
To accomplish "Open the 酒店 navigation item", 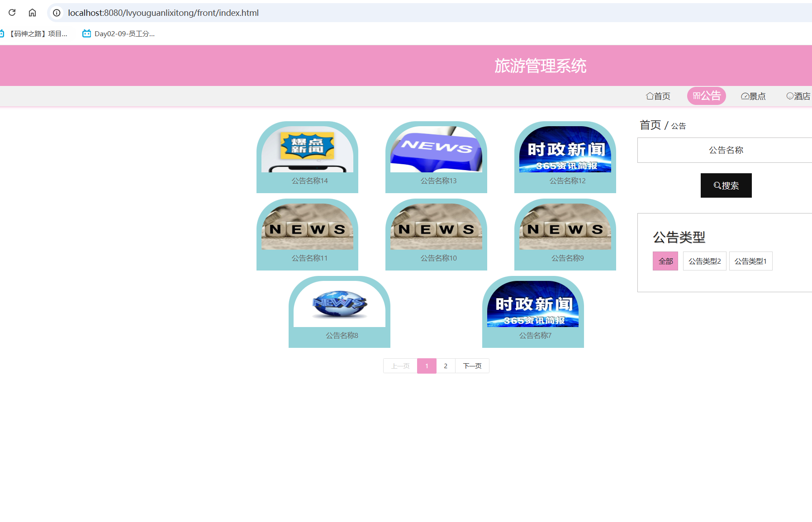I will 798,96.
